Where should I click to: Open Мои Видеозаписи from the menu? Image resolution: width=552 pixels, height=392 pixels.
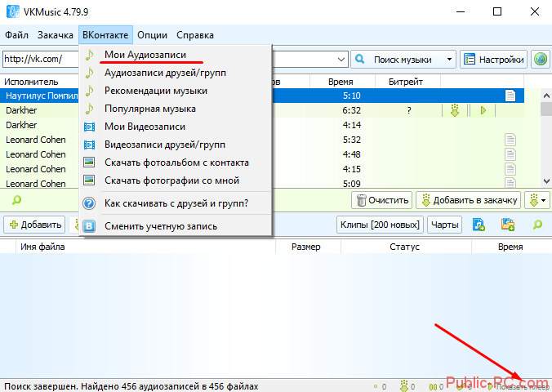(x=176, y=127)
